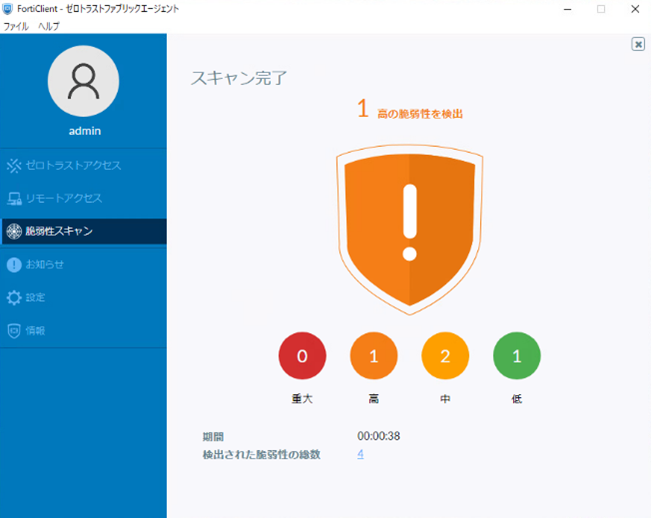
Task: Select 脆弱性スキャン tab
Action: point(84,231)
